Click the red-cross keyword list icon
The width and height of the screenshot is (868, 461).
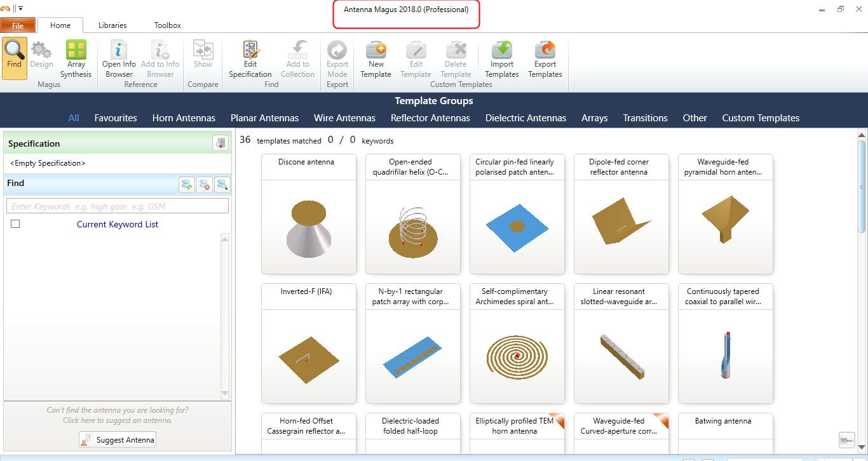(x=205, y=185)
